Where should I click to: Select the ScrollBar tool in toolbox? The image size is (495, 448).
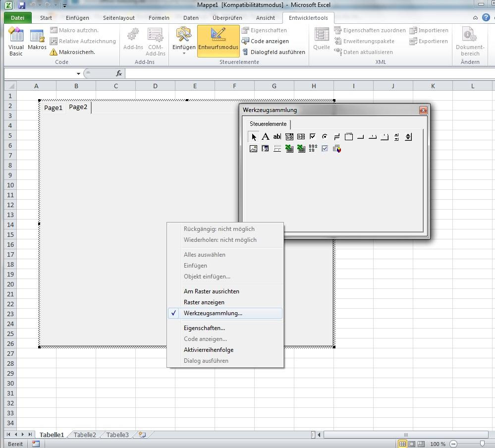(396, 137)
